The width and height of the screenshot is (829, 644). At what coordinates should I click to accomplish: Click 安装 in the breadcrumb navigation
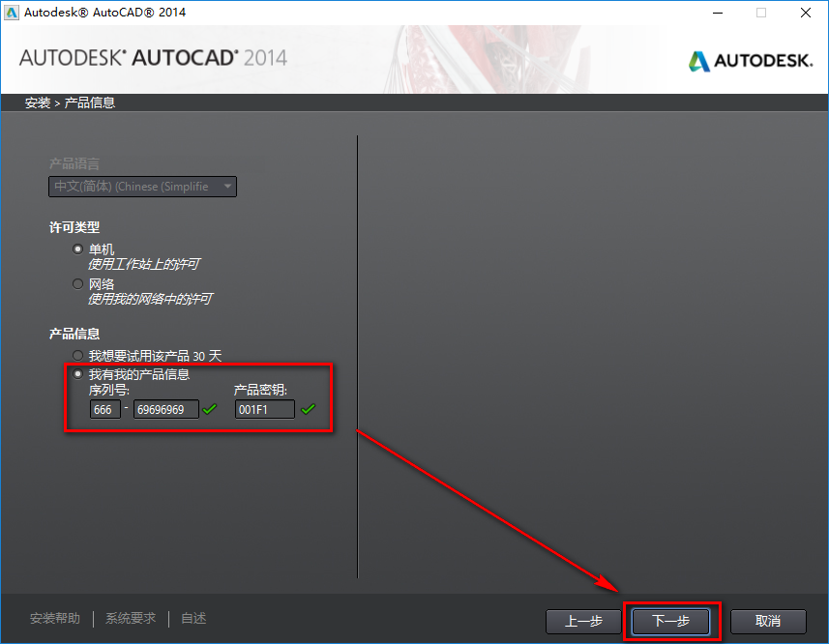click(37, 102)
